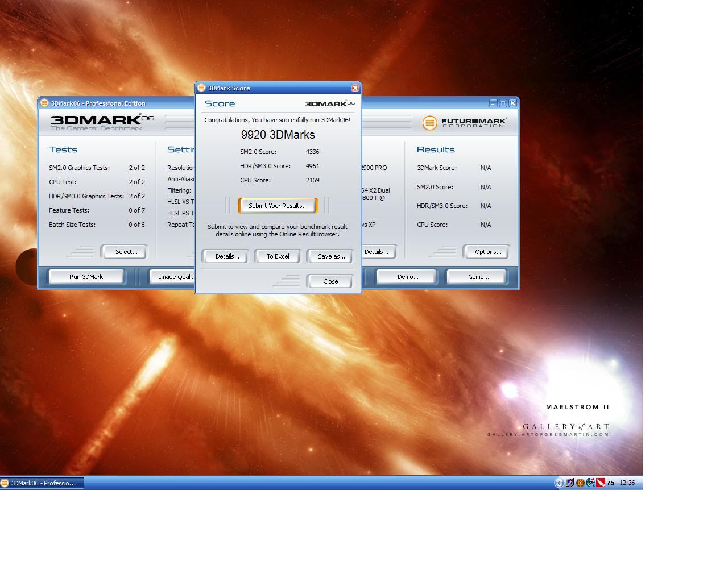Click temperature 75 tray indicator
Image resolution: width=728 pixels, height=582 pixels.
coord(610,483)
